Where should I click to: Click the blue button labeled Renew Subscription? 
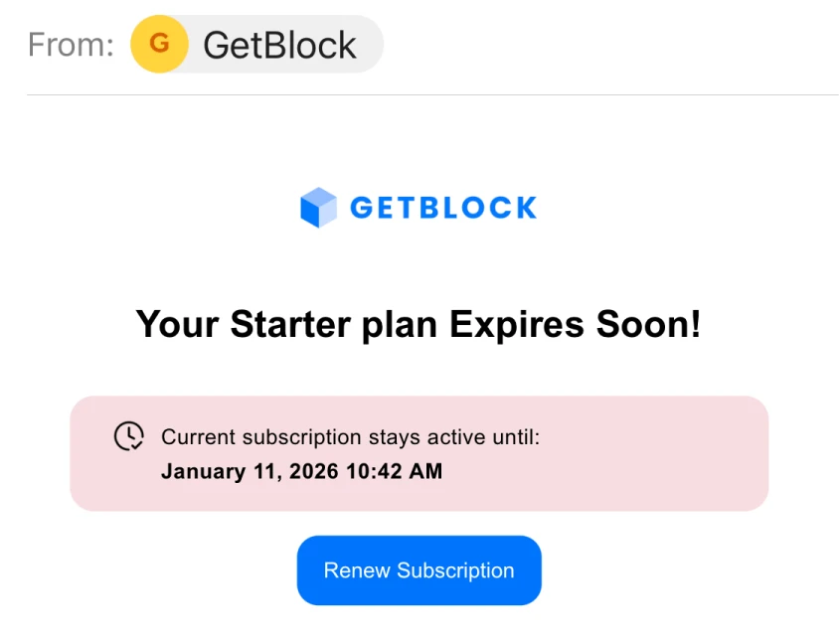tap(419, 570)
